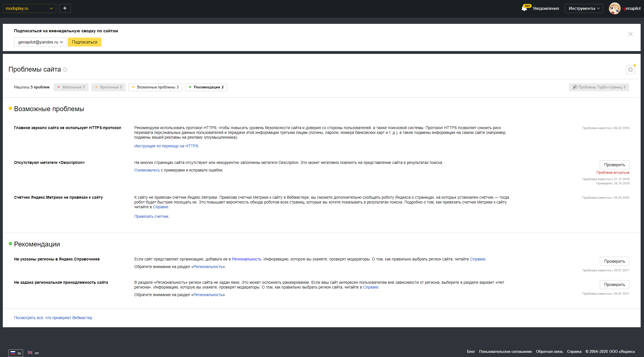The width and height of the screenshot is (644, 357).
Task: Click the info icon next to Проблемы сайта
Action: pos(65,70)
